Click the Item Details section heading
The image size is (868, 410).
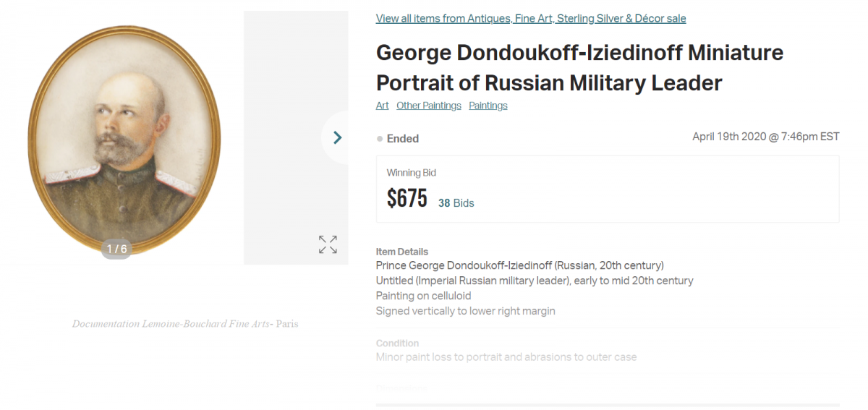coord(402,252)
